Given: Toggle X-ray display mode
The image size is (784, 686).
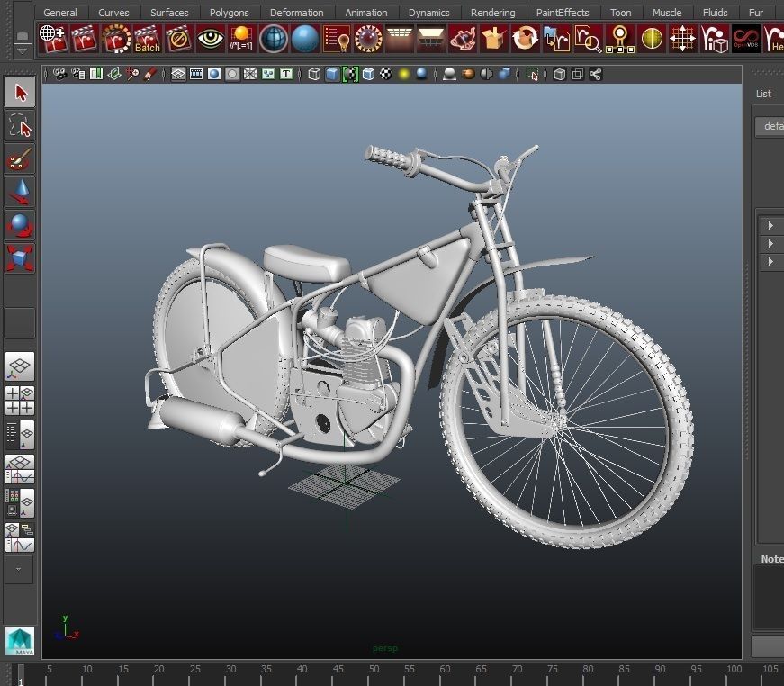Looking at the screenshot, I should 560,75.
